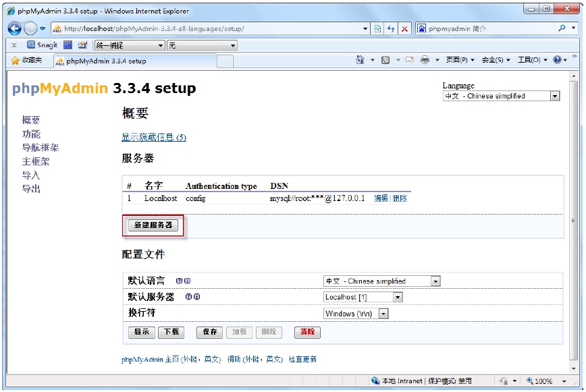This screenshot has width=586, height=392.
Task: Open the 收藏夹 favorites star
Action: pyautogui.click(x=26, y=60)
